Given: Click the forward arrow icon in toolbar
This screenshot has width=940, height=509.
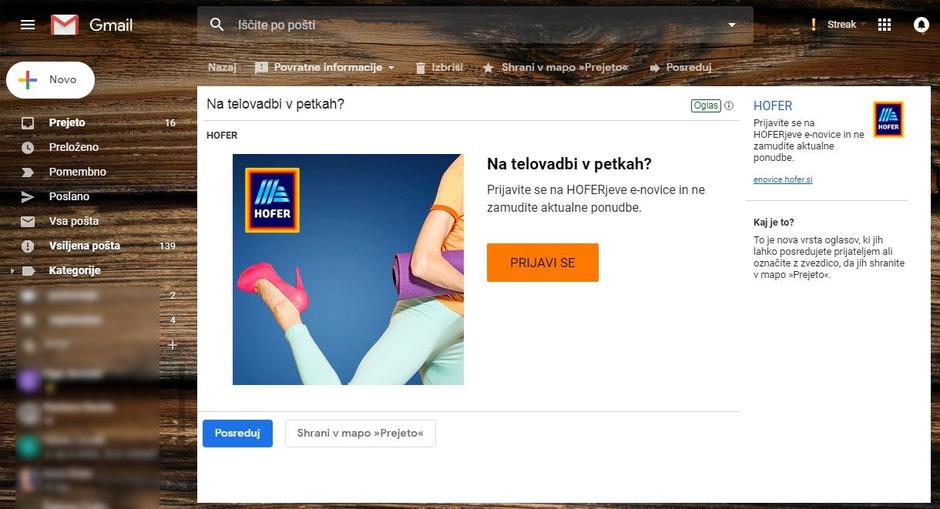Looking at the screenshot, I should [655, 68].
